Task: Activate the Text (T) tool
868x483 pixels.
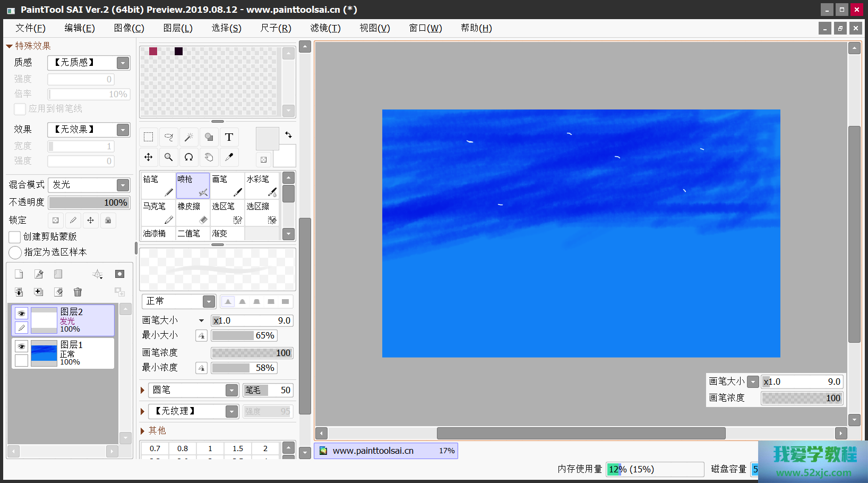Action: tap(229, 137)
